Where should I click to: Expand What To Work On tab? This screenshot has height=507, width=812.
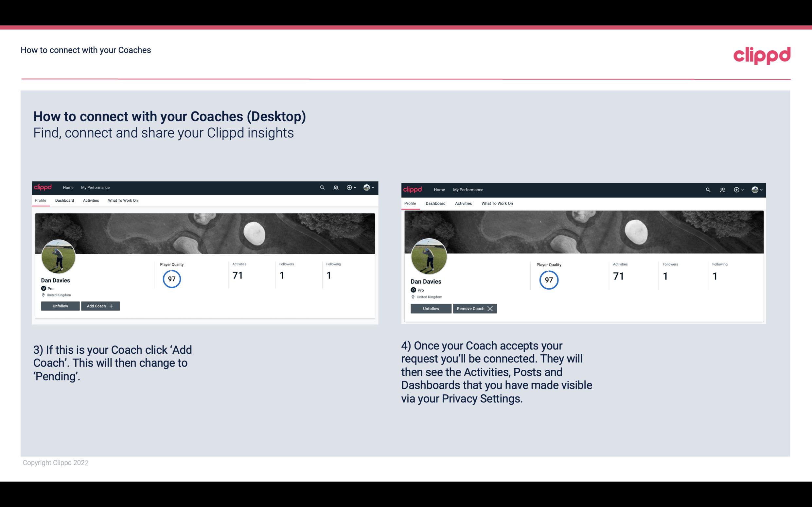123,200
